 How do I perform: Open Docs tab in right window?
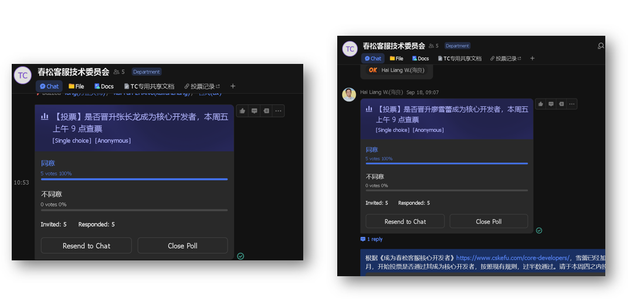tap(420, 59)
